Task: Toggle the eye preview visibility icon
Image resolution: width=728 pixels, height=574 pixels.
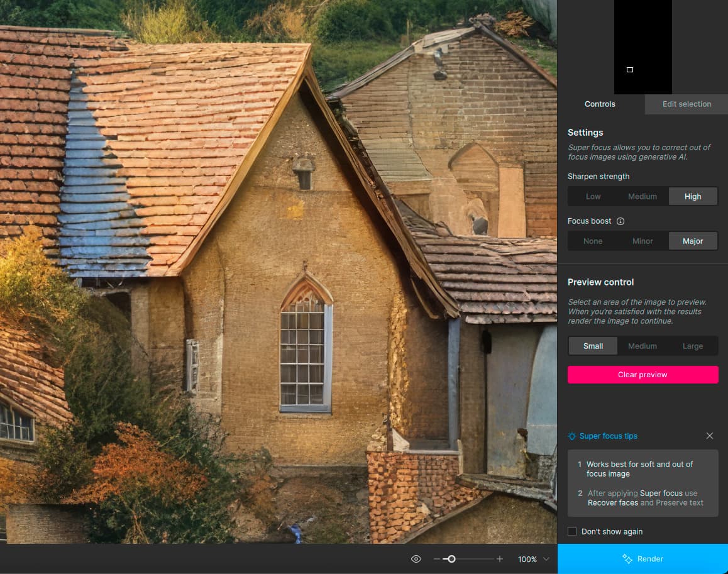Action: 416,559
